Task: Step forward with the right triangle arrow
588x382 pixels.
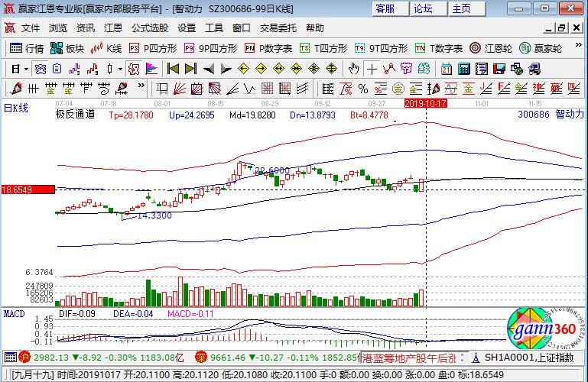Action: click(226, 69)
